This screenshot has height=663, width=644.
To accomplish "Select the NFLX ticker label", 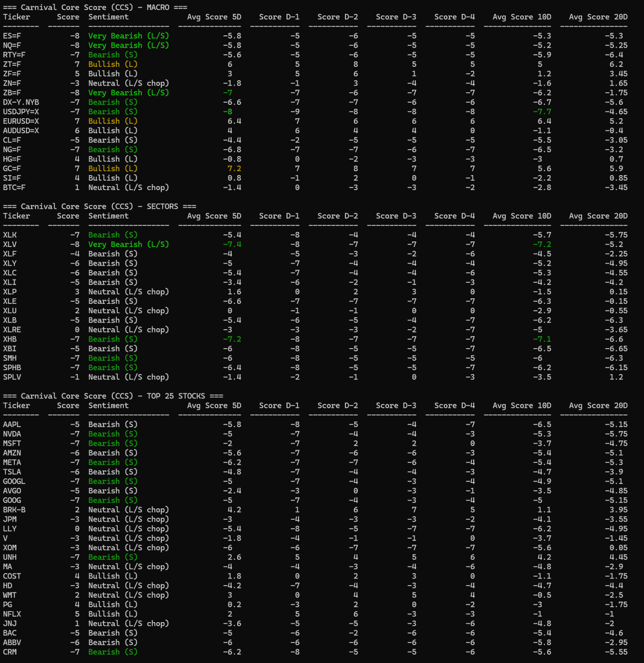I will 12,614.
